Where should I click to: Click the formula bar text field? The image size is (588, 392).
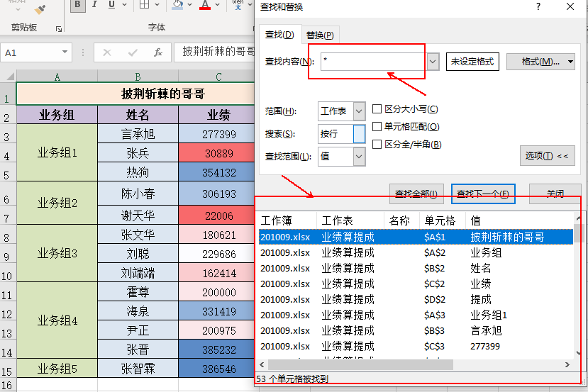point(214,52)
